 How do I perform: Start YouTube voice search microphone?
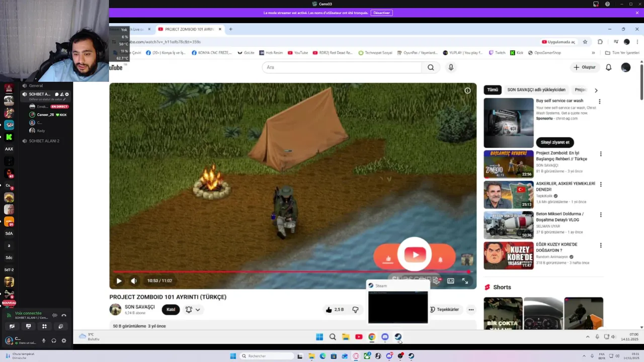pyautogui.click(x=451, y=67)
